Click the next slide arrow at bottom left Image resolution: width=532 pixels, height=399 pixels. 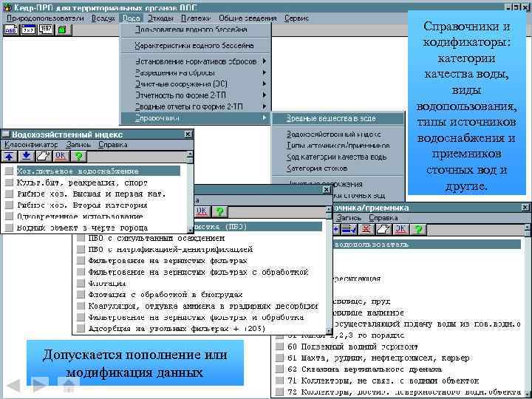click(x=39, y=385)
